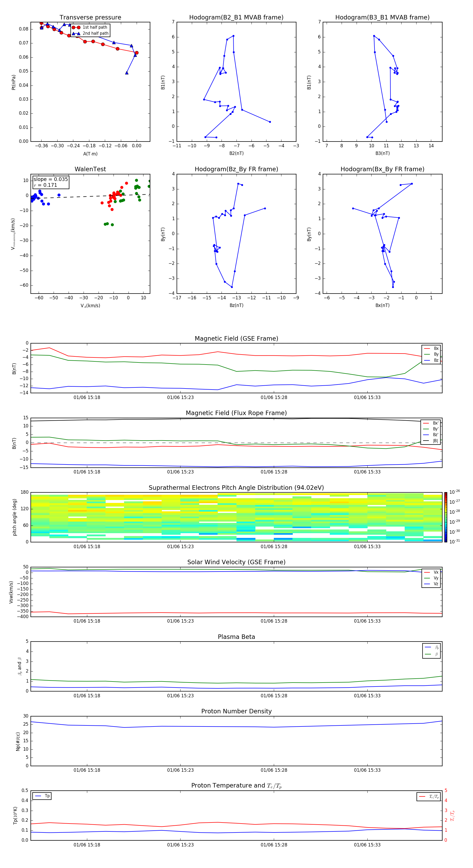This screenshot has height=868, width=473.
Task: Click the dashed fit line in WalenTest plot
Action: (90, 196)
